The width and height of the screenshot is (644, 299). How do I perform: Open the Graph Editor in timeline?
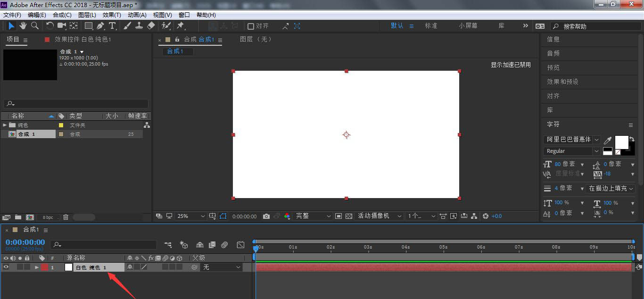point(240,245)
